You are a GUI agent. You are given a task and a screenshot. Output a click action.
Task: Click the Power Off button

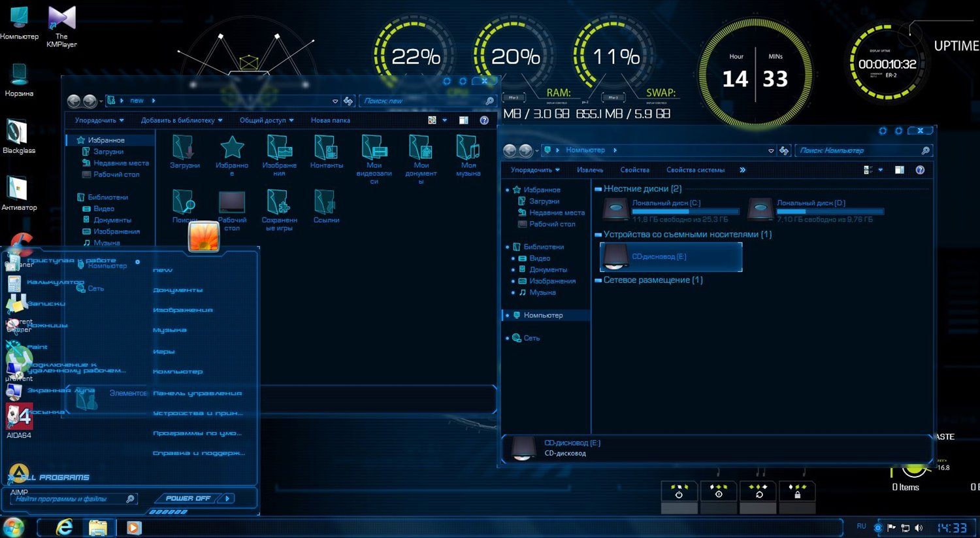(x=188, y=498)
